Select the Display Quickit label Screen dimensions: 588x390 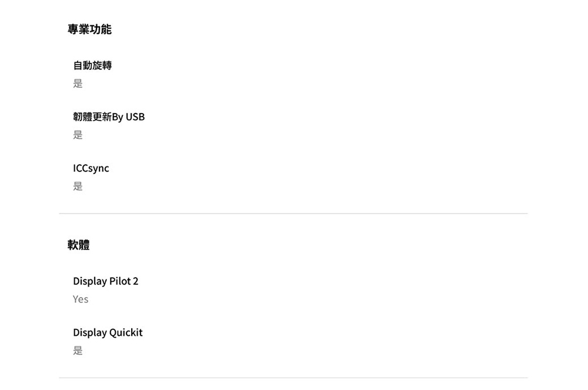(x=108, y=332)
